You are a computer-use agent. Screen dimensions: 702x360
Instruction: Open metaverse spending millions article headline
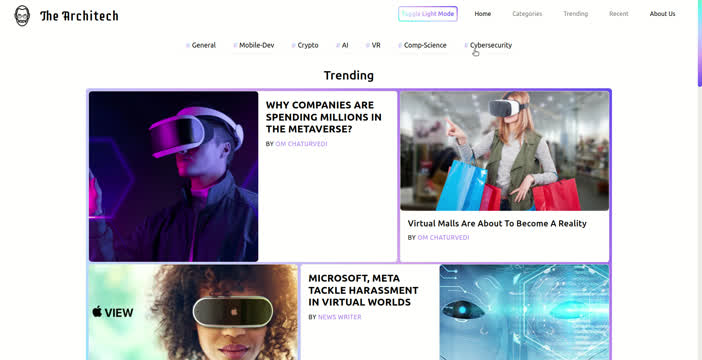coord(324,117)
